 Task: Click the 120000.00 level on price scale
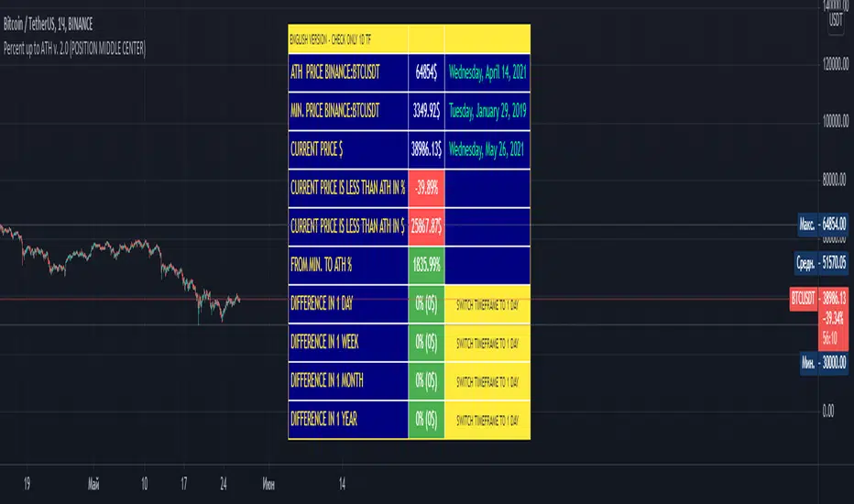click(x=821, y=63)
